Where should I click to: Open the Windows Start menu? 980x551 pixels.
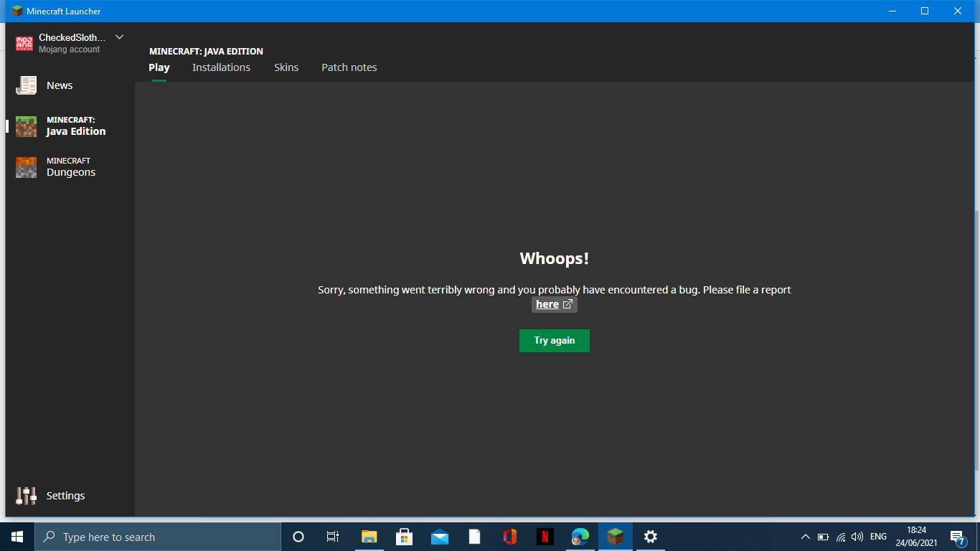point(17,537)
